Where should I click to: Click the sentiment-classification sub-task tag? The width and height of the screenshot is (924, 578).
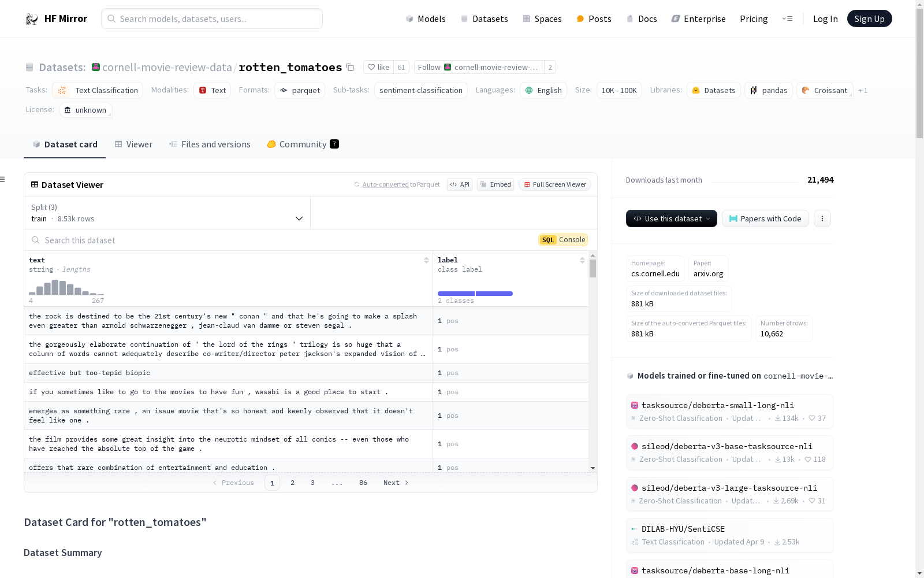(421, 90)
